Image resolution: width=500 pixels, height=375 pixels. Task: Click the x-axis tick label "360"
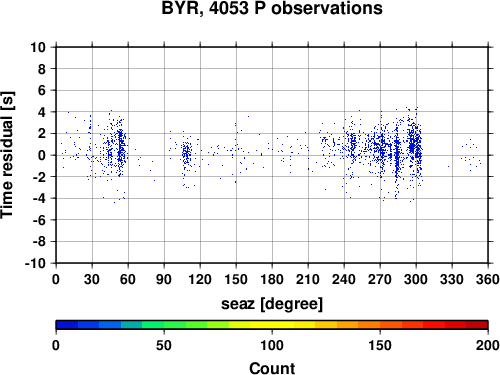488,279
